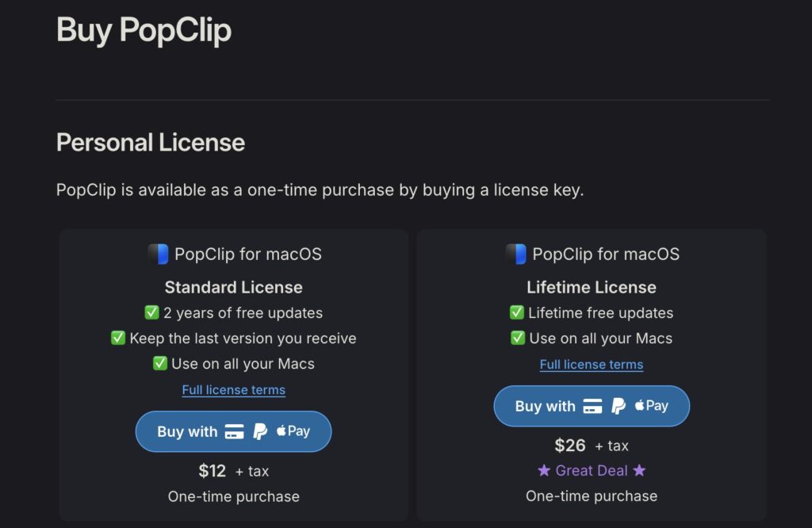This screenshot has width=812, height=528.
Task: Click the $26 price on Lifetime License
Action: click(x=570, y=446)
